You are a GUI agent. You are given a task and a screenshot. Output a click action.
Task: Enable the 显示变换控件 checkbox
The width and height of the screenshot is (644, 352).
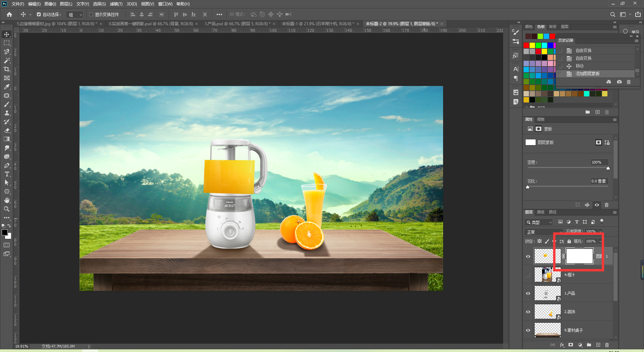pos(91,14)
